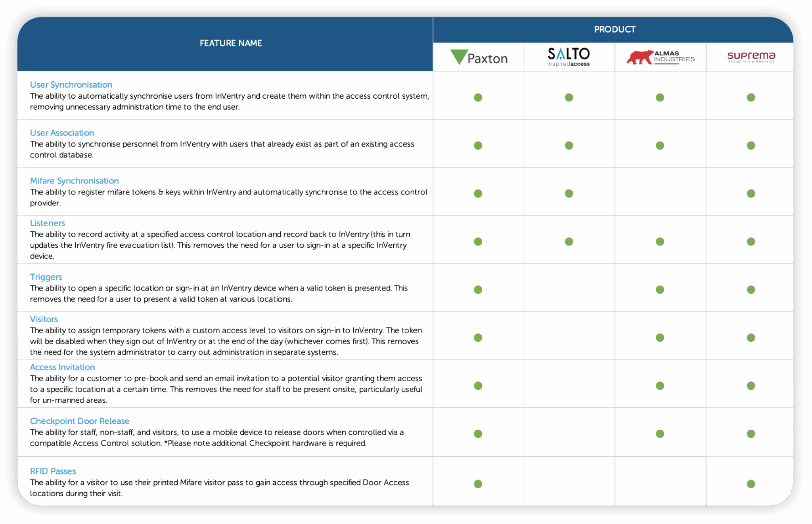The height and width of the screenshot is (524, 812).
Task: Click the Suprema logo
Action: (751, 56)
